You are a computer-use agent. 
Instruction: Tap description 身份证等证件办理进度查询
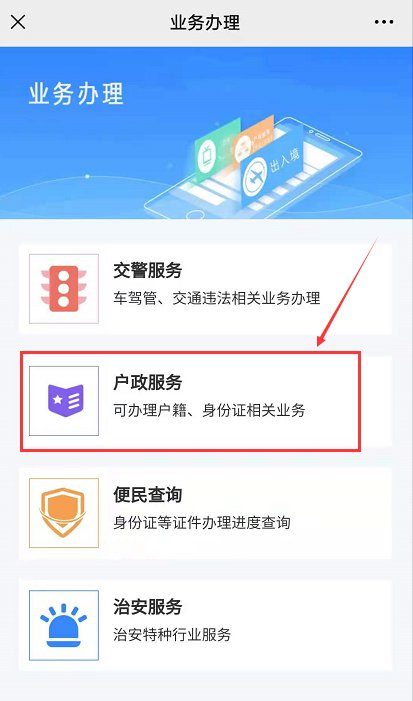tap(202, 523)
